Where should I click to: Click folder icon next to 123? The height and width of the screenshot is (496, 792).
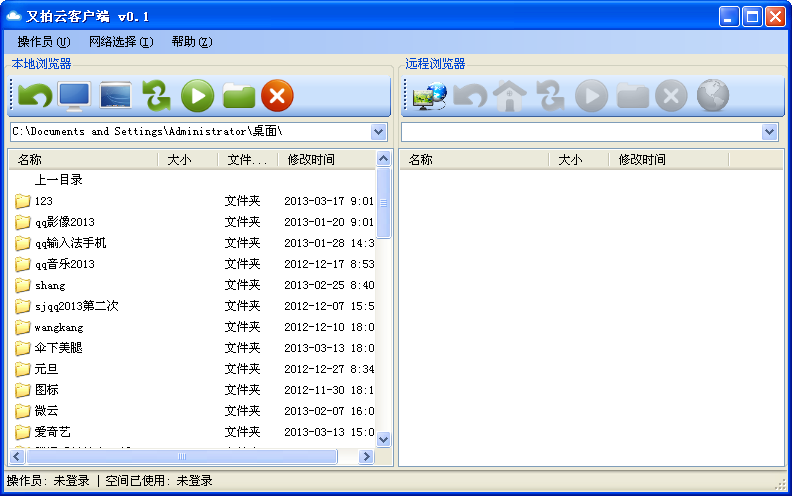22,201
